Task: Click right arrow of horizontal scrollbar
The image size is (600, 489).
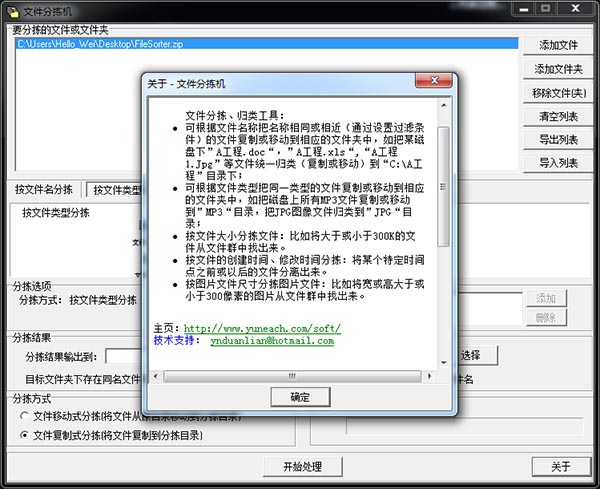Action: (430, 376)
